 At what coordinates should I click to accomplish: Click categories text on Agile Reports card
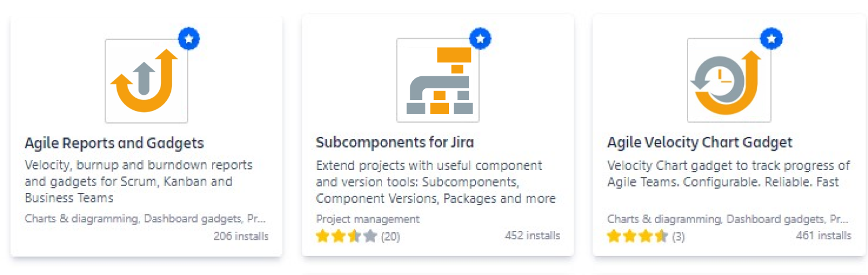(x=145, y=219)
